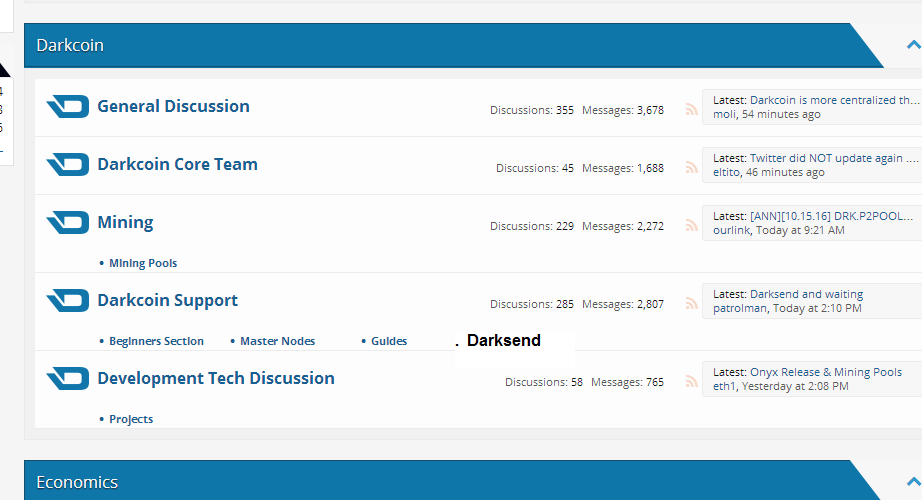Click the Mining forum logo icon

pos(68,223)
